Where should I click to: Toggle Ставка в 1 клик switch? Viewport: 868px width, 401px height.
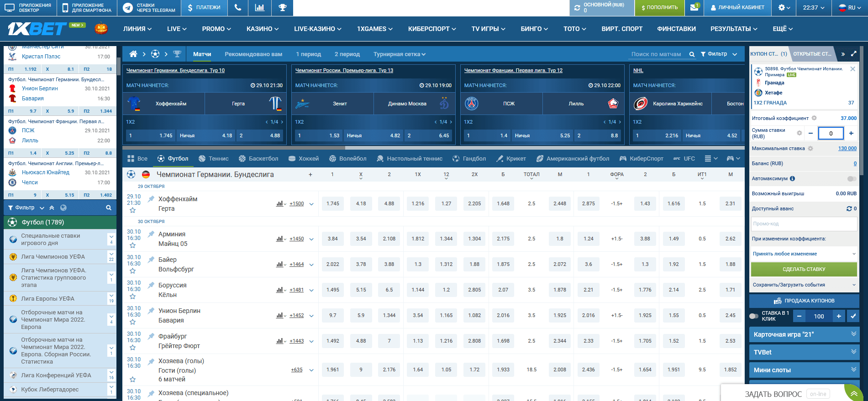coord(754,316)
